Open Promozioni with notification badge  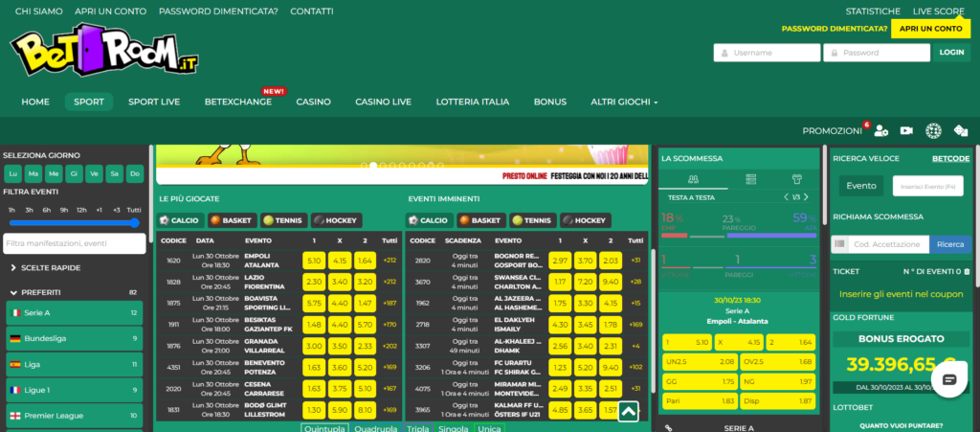click(832, 130)
